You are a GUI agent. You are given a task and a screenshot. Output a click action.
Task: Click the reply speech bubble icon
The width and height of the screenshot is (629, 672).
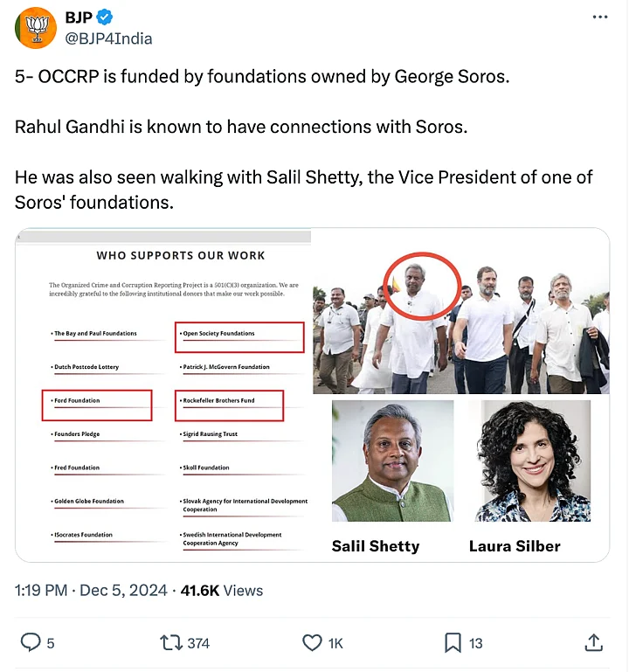pyautogui.click(x=31, y=643)
